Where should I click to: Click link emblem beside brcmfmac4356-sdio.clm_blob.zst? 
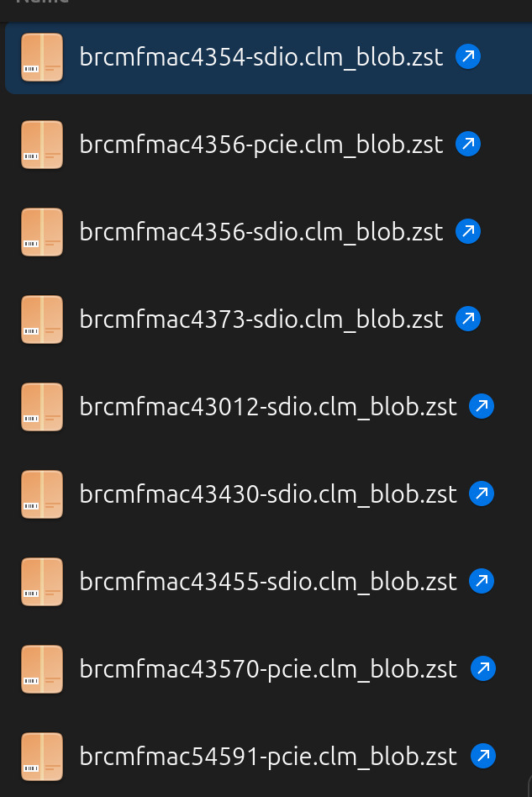click(468, 231)
